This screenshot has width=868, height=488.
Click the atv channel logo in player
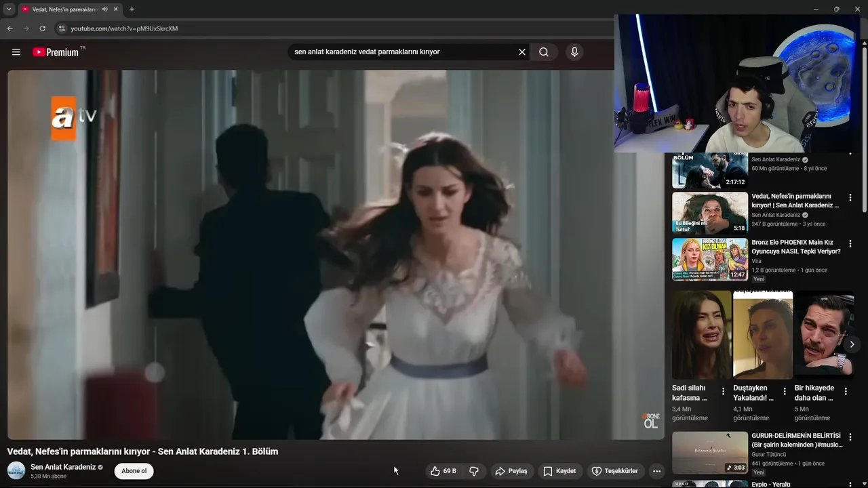(74, 117)
